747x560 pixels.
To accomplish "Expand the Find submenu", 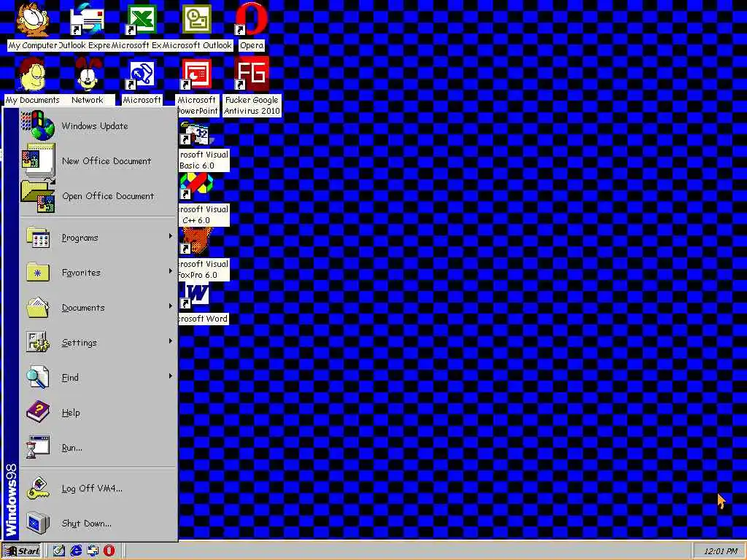I will click(98, 377).
